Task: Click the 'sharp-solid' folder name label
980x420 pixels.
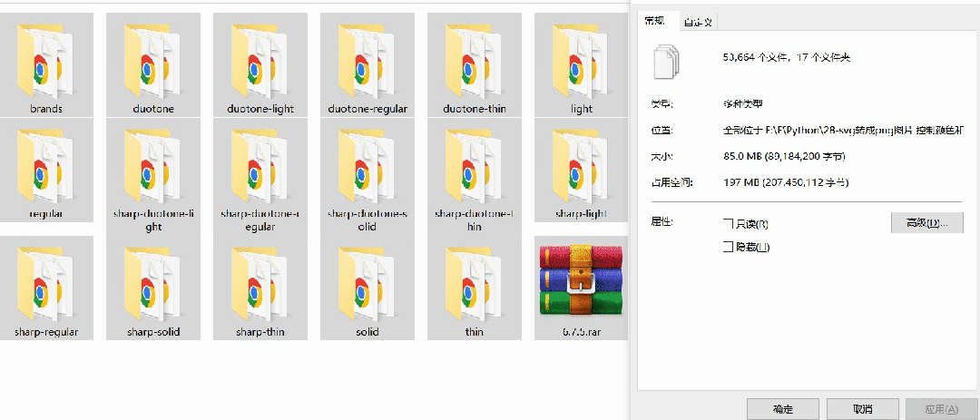Action: pyautogui.click(x=153, y=332)
